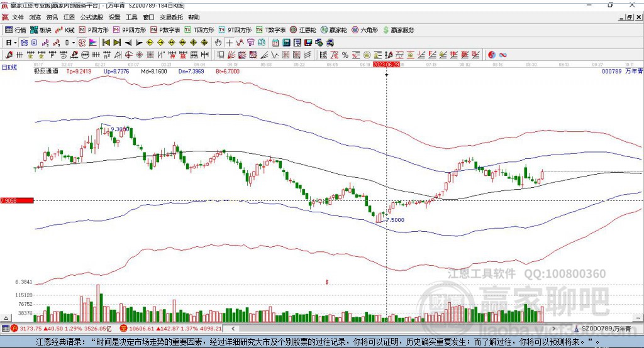Click the 9.3000 high price label

point(120,129)
